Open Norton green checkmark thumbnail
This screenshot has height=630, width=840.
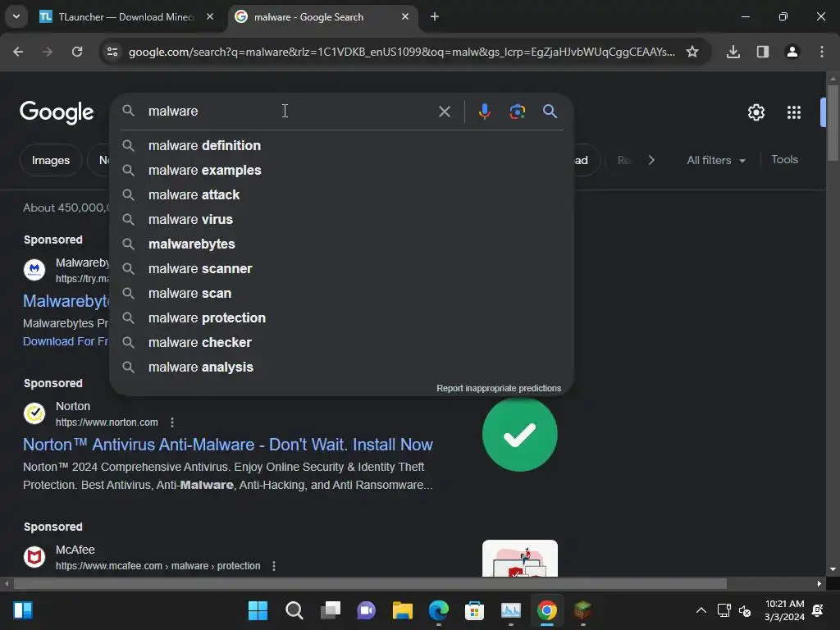[x=519, y=435]
